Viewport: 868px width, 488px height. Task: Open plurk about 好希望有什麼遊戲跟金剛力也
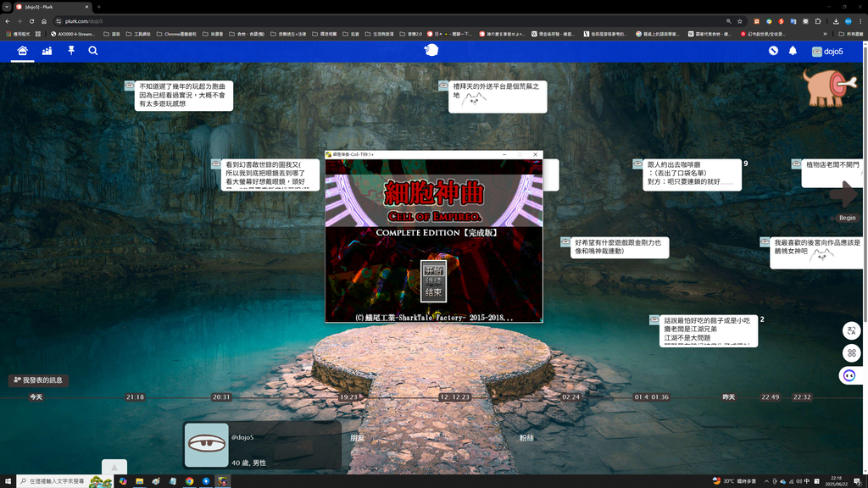[x=620, y=247]
